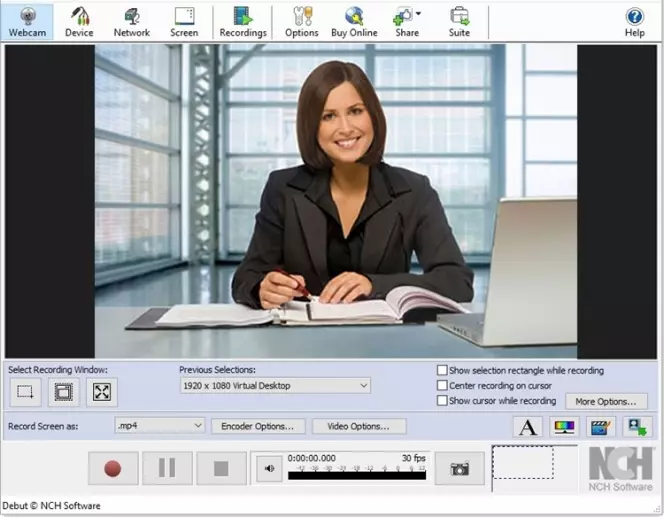Open text caption tool (A icon)
The height and width of the screenshot is (518, 664).
pos(528,427)
